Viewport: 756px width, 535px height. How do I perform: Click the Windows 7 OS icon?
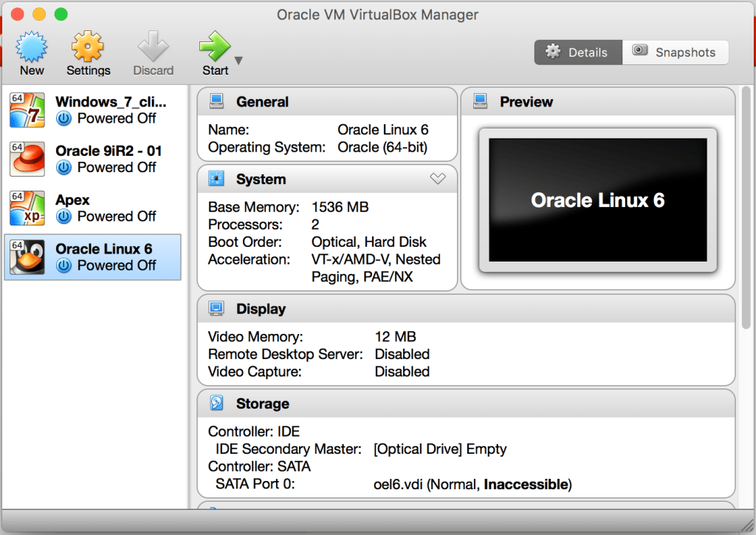[x=27, y=110]
